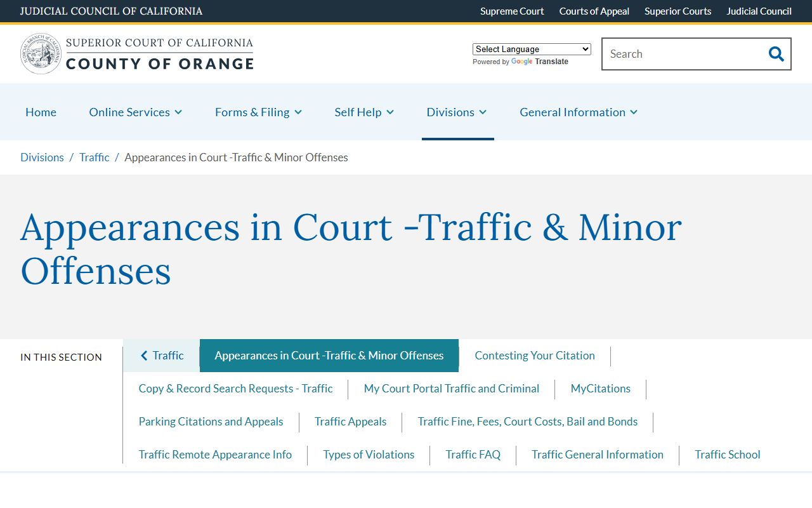Open the Superior Courts link
Screen dimensions: 812x508
(x=678, y=11)
